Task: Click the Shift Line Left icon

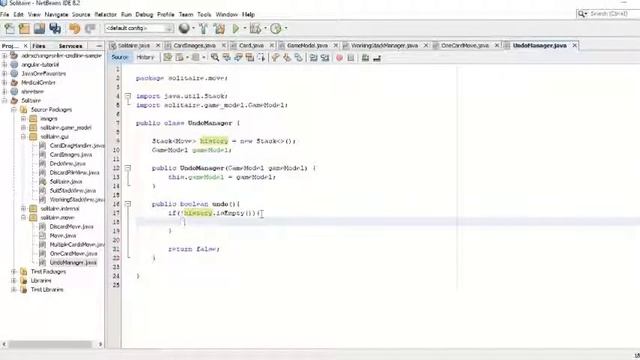Action: pos(313,58)
